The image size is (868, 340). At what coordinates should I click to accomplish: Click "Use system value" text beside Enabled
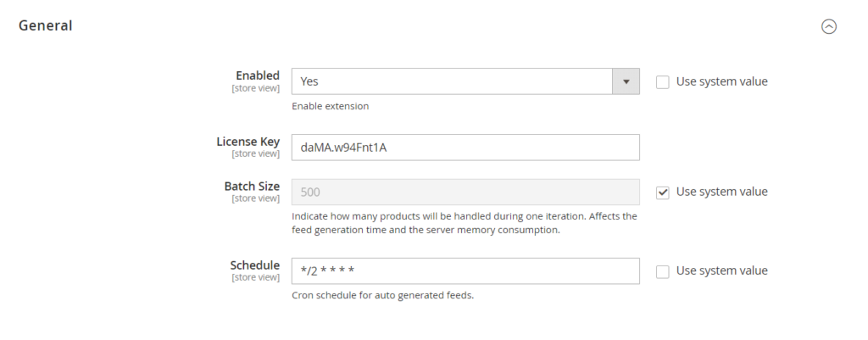pyautogui.click(x=721, y=81)
